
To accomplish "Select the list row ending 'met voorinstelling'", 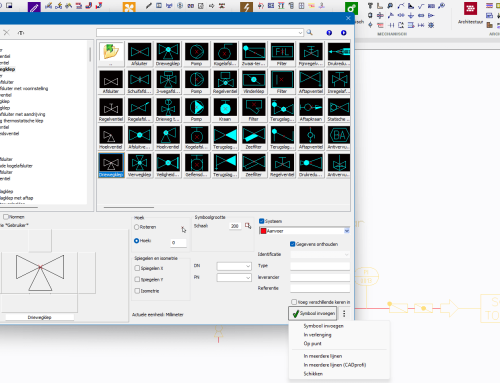I will point(24,88).
